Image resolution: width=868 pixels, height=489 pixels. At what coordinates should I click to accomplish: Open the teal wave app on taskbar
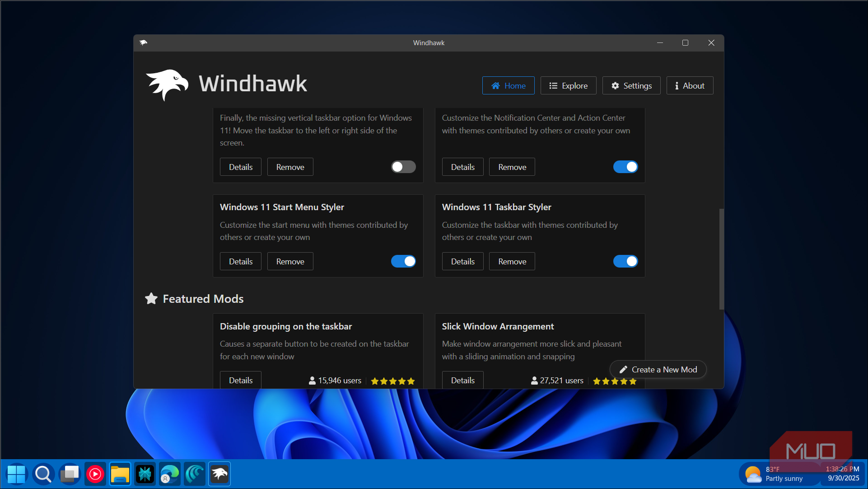click(x=195, y=474)
